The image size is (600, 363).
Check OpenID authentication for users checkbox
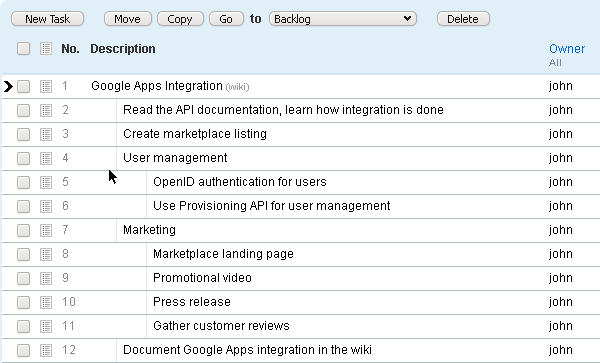pos(23,182)
